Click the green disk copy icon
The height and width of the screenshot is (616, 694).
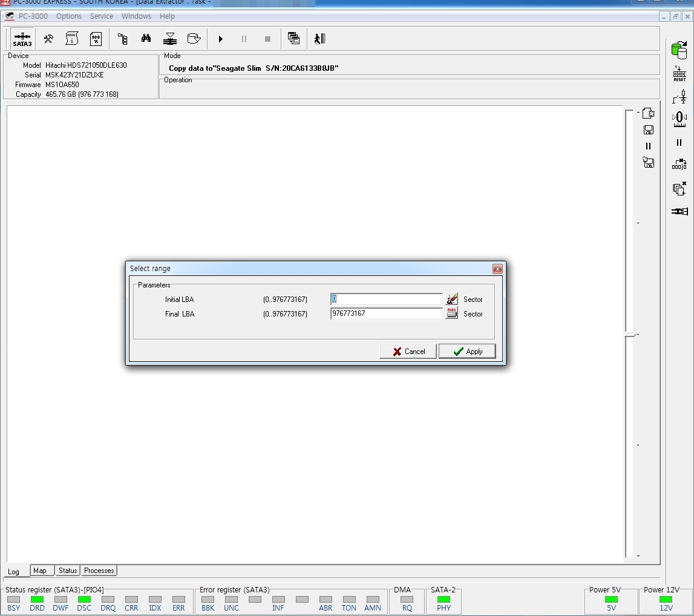(x=679, y=50)
